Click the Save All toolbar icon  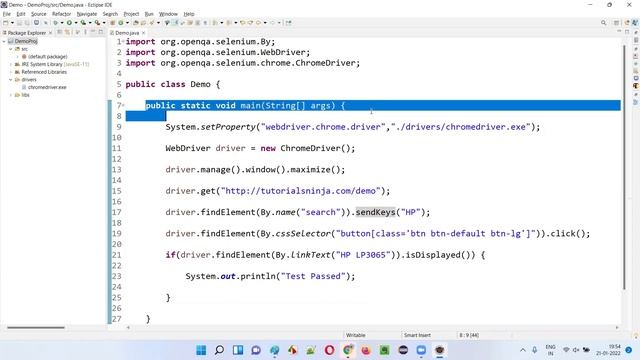click(27, 23)
